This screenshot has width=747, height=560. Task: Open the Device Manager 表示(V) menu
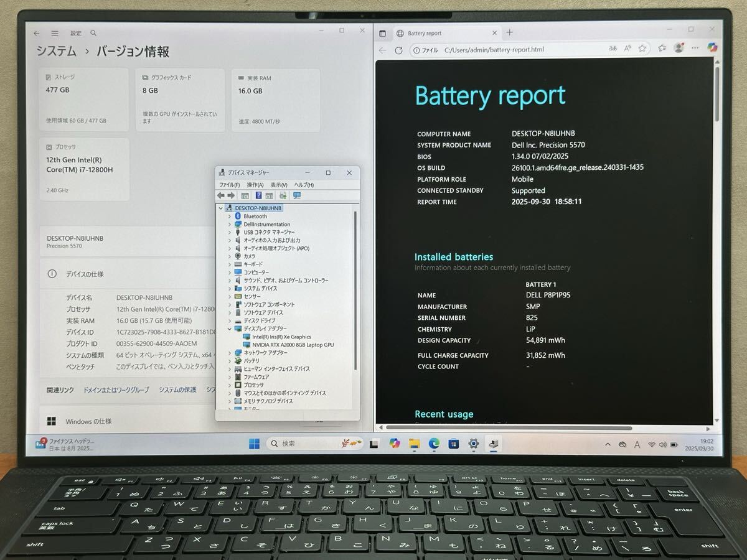279,185
